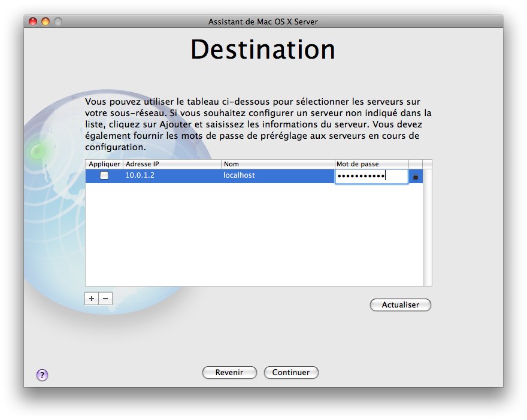Open the purple help question mark
The image size is (527, 420).
coord(42,375)
